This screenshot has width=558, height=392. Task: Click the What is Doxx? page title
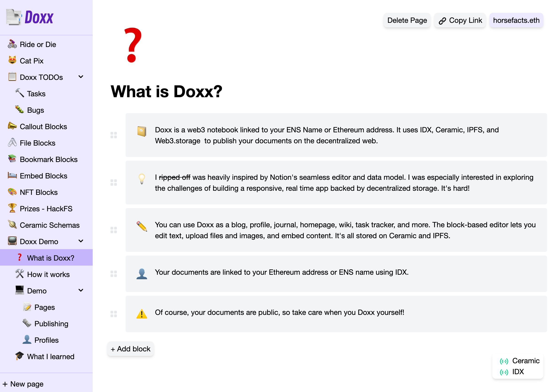[166, 91]
